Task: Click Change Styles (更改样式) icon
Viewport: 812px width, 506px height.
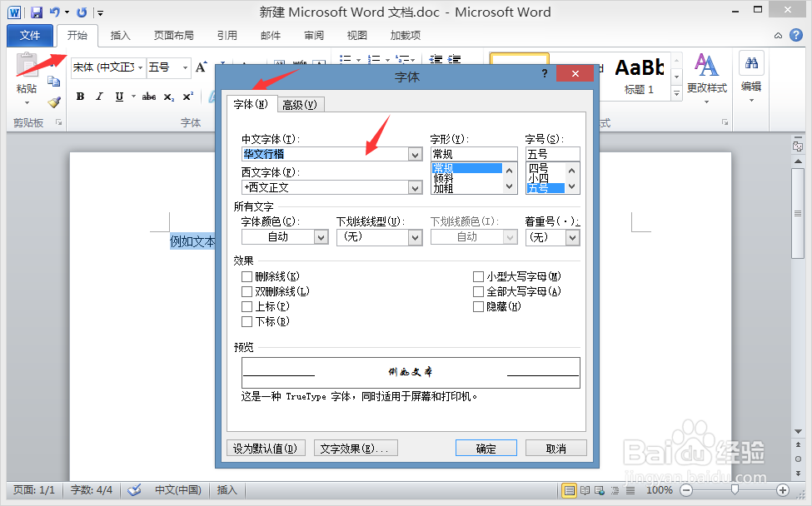Action: [706, 66]
